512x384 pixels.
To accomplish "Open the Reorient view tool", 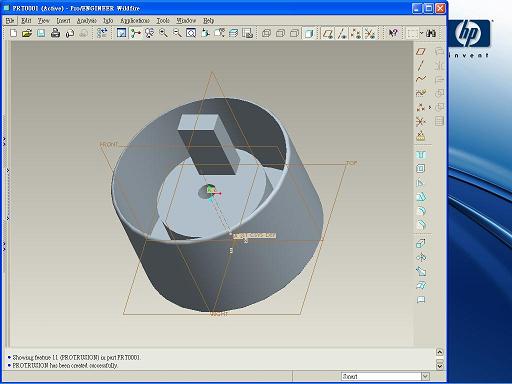I will [205, 33].
